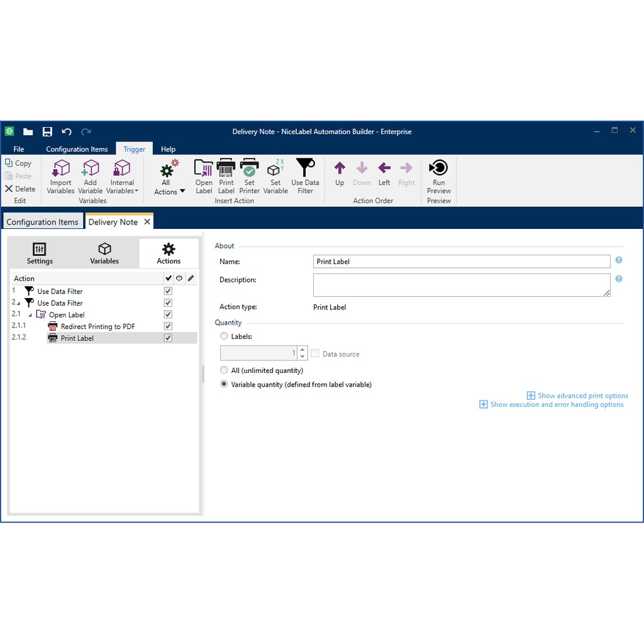This screenshot has width=644, height=644.
Task: Insert a Set Printer action
Action: tap(249, 169)
